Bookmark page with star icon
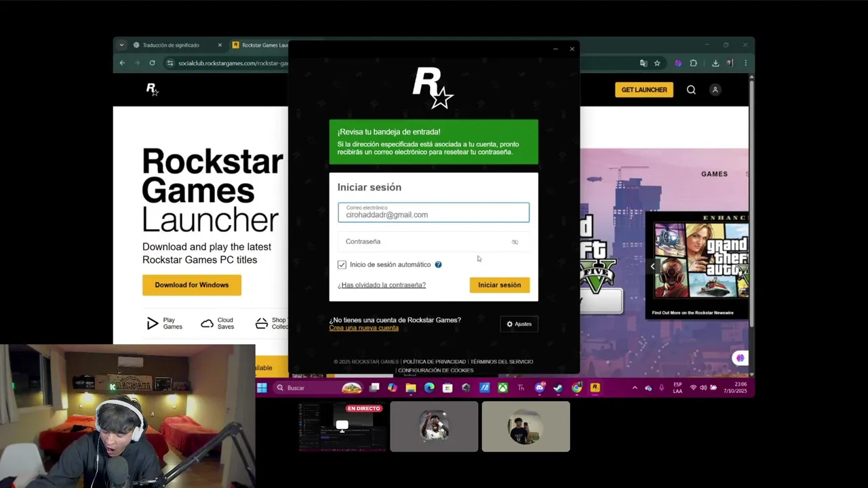The width and height of the screenshot is (868, 488). 657,63
